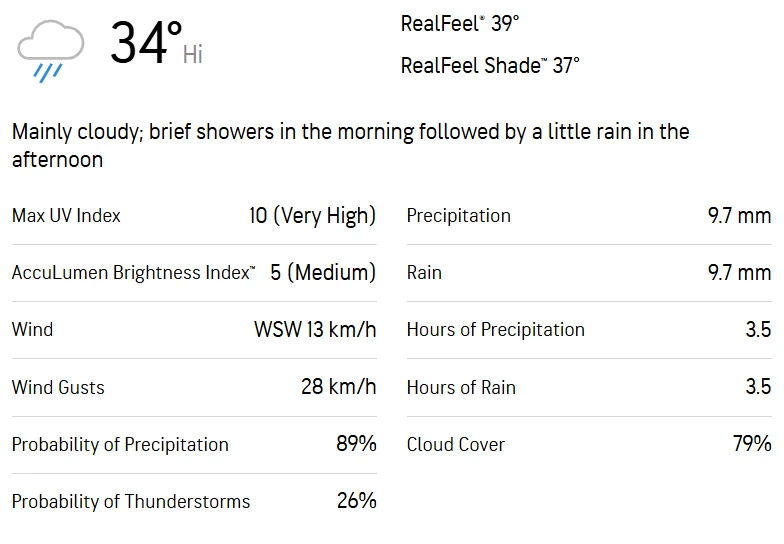
Task: Click the 26% thunderstorm probability value
Action: (356, 501)
